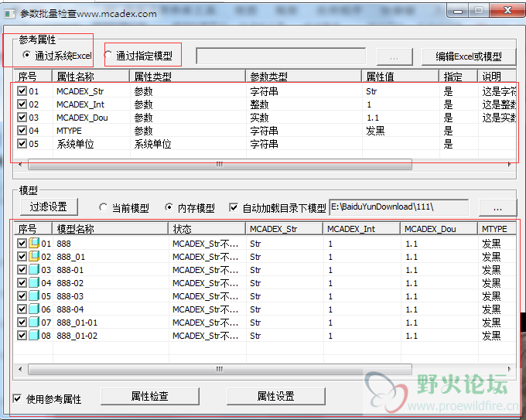Viewport: 526px width, 420px height.
Task: Sort attributes by 属性类型 column header
Action: coord(187,77)
